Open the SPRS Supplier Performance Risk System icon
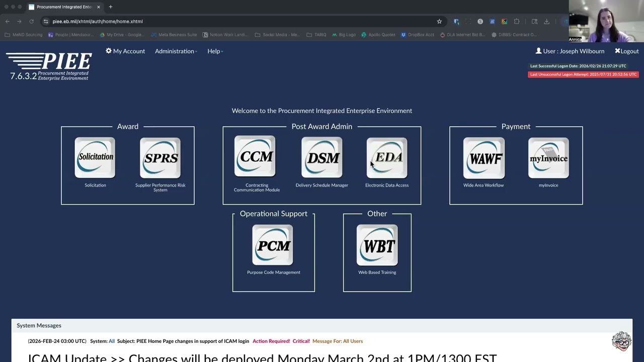This screenshot has width=644, height=362. coord(160,158)
